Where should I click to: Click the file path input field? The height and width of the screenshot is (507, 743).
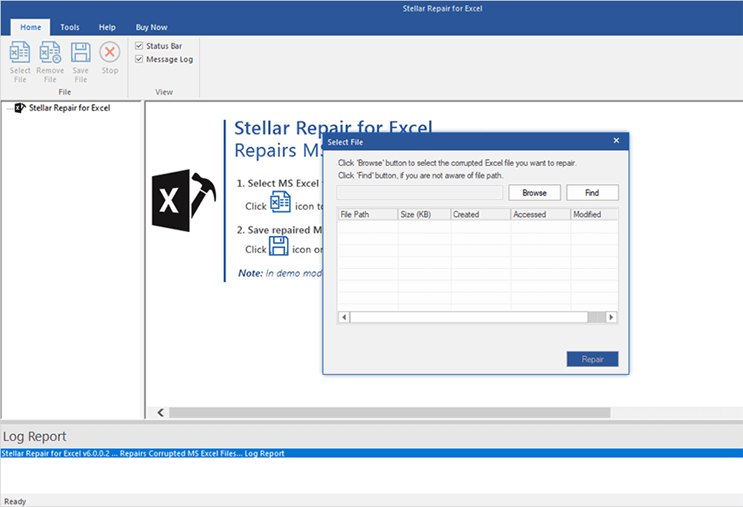[419, 192]
